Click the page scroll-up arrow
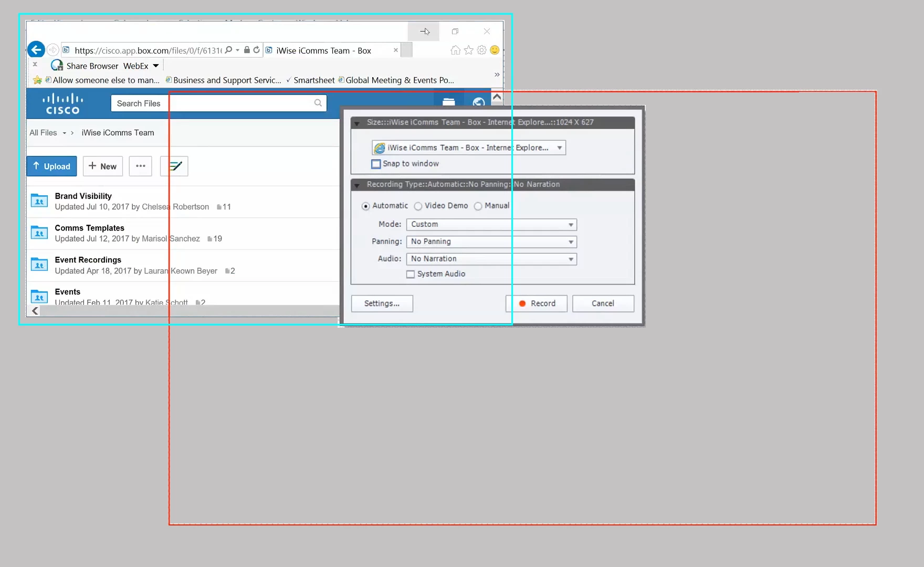Viewport: 924px width, 567px height. 497,97
